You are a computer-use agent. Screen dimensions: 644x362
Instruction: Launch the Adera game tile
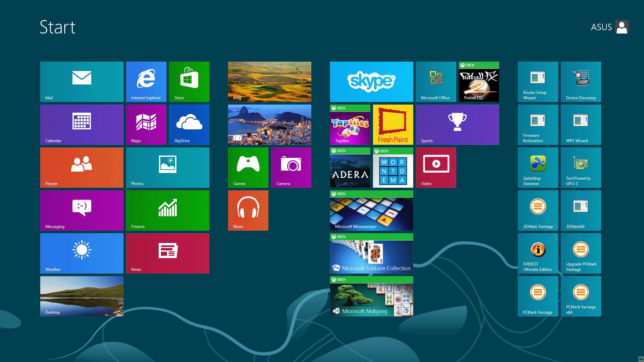(350, 168)
